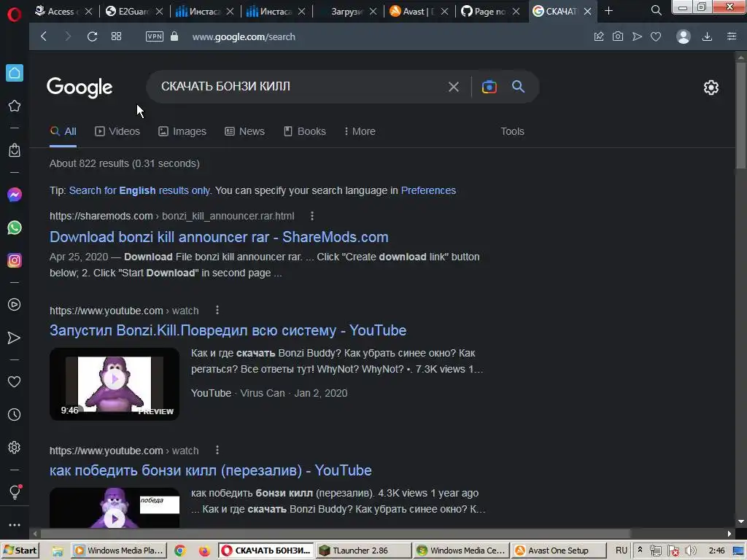747x560 pixels.
Task: Open the downloads panel icon
Action: (708, 36)
